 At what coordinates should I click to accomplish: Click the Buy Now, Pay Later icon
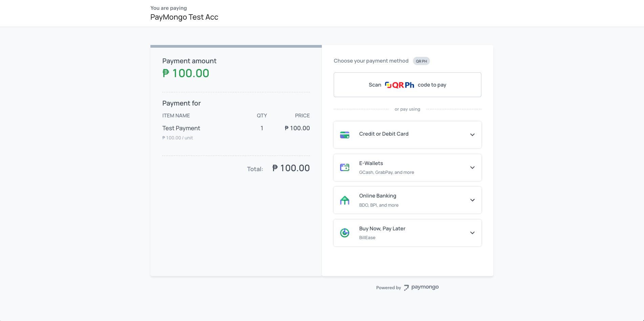coord(345,233)
